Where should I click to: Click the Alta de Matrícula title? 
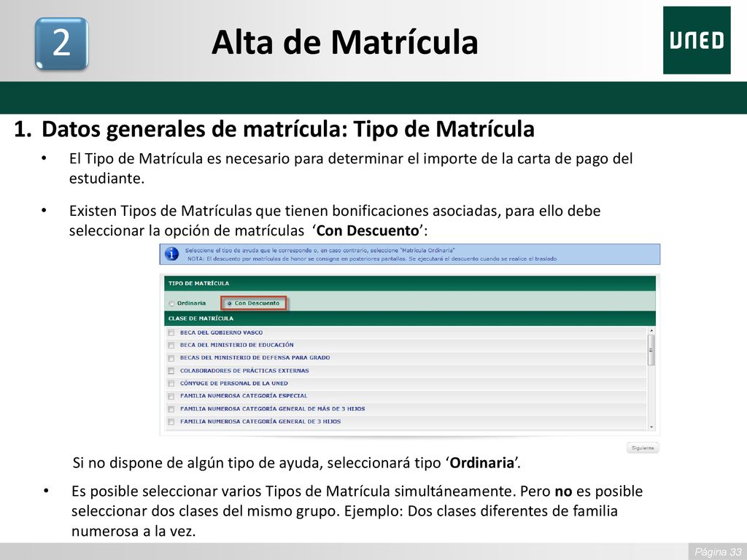pyautogui.click(x=344, y=42)
